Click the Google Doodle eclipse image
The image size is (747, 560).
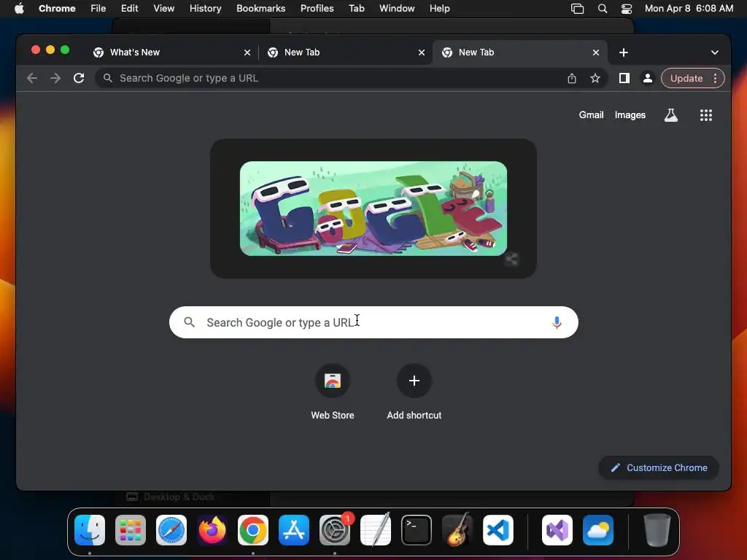coord(373,209)
